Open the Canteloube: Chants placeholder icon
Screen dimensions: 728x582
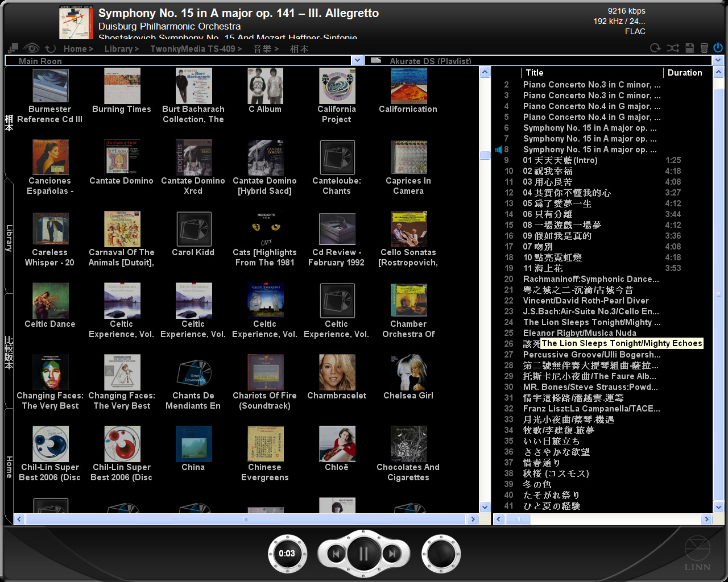tap(337, 157)
